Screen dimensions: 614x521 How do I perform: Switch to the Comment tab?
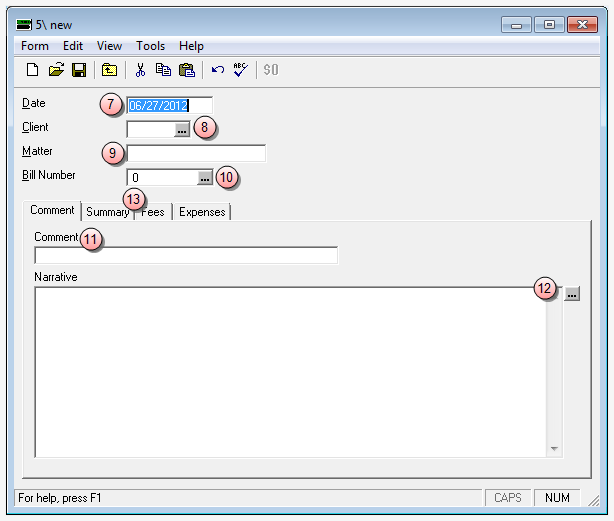52,211
